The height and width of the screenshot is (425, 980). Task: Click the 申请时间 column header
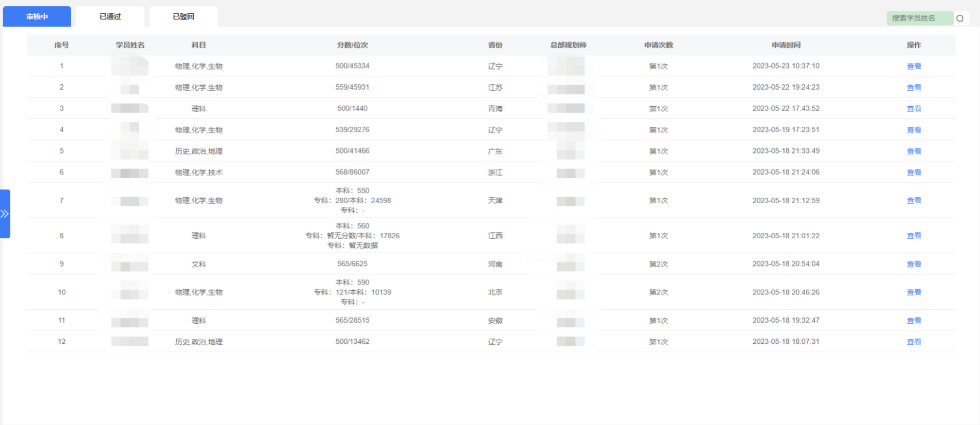[786, 45]
